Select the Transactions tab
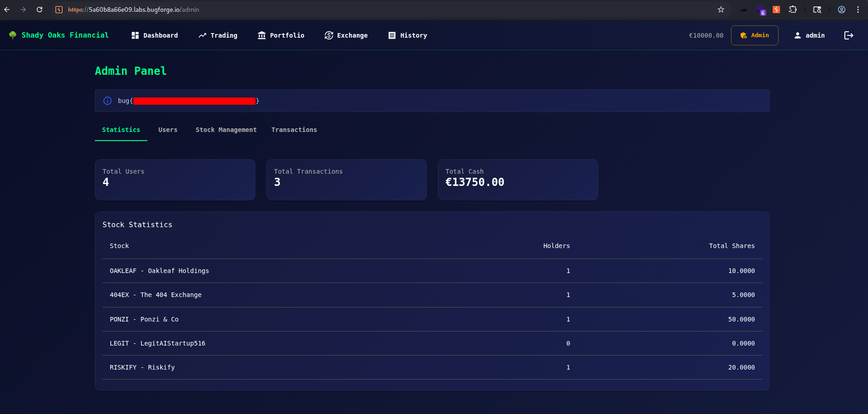 (x=294, y=130)
